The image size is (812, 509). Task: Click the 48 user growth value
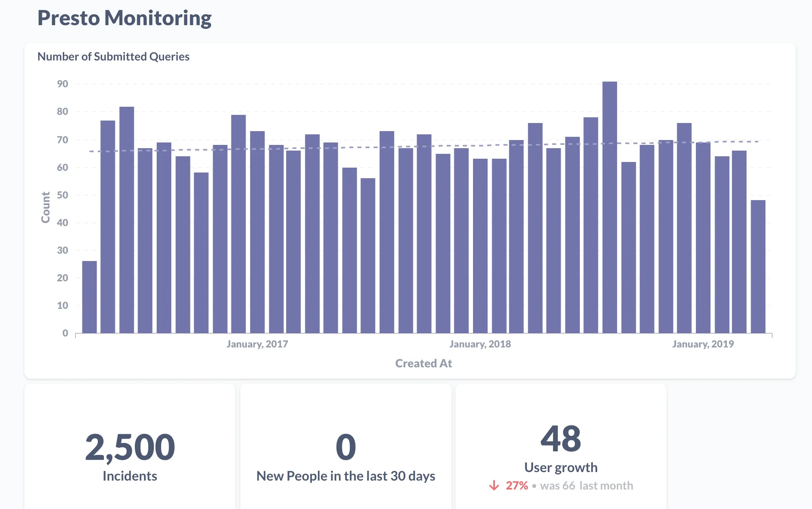tap(561, 439)
